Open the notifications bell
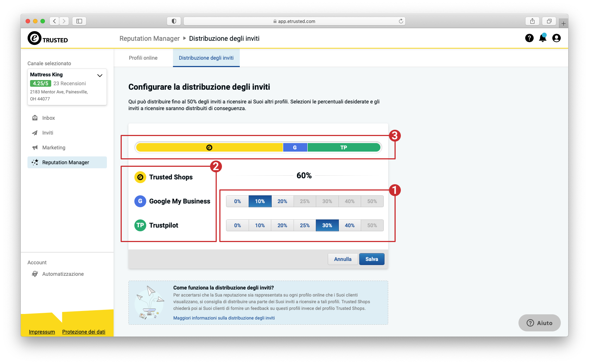 (543, 37)
